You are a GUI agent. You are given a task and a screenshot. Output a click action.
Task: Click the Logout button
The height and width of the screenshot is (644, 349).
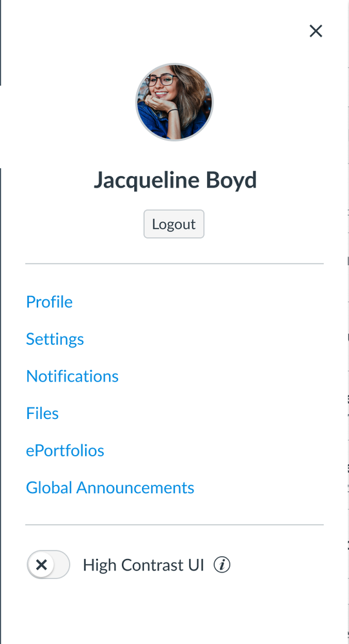pyautogui.click(x=174, y=224)
